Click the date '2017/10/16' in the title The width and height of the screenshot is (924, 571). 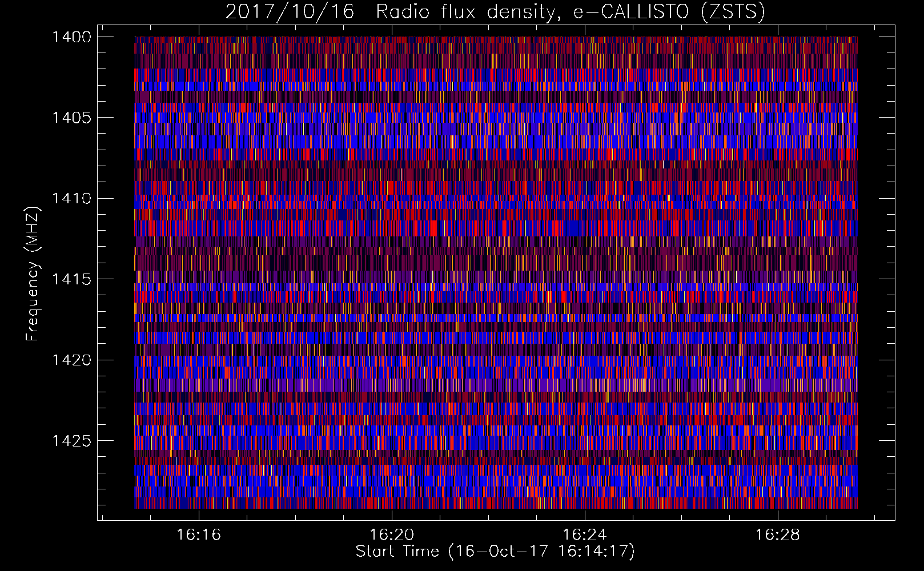click(290, 11)
